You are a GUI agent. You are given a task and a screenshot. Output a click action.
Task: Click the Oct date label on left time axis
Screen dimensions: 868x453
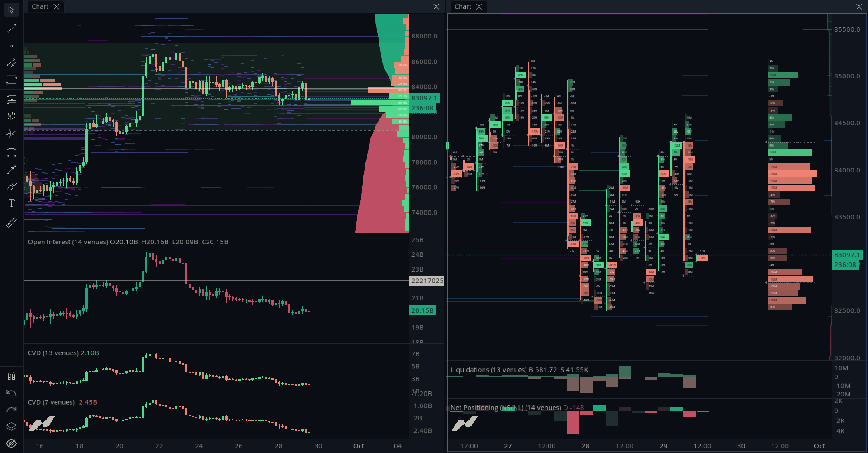click(359, 446)
